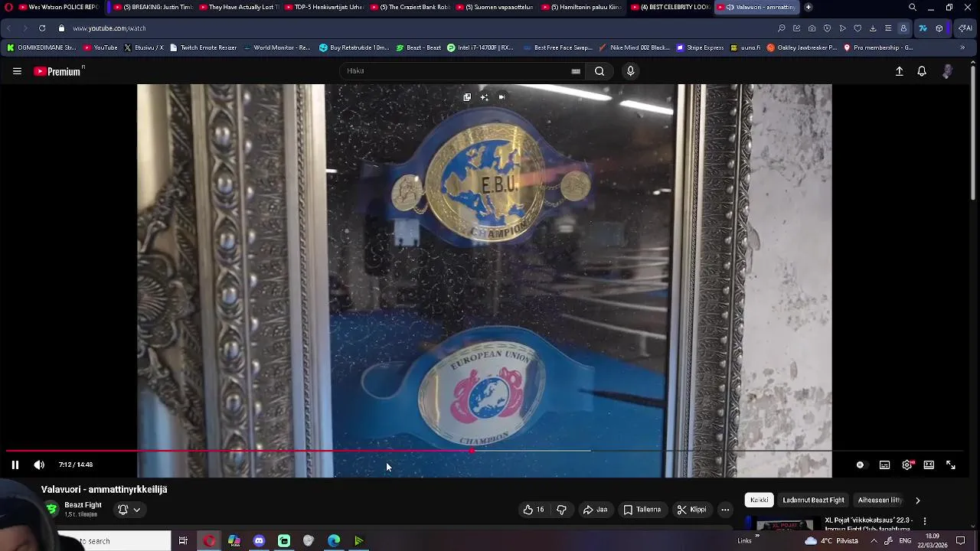Viewport: 980px width, 551px height.
Task: Open browser tab search magnifier
Action: click(913, 7)
